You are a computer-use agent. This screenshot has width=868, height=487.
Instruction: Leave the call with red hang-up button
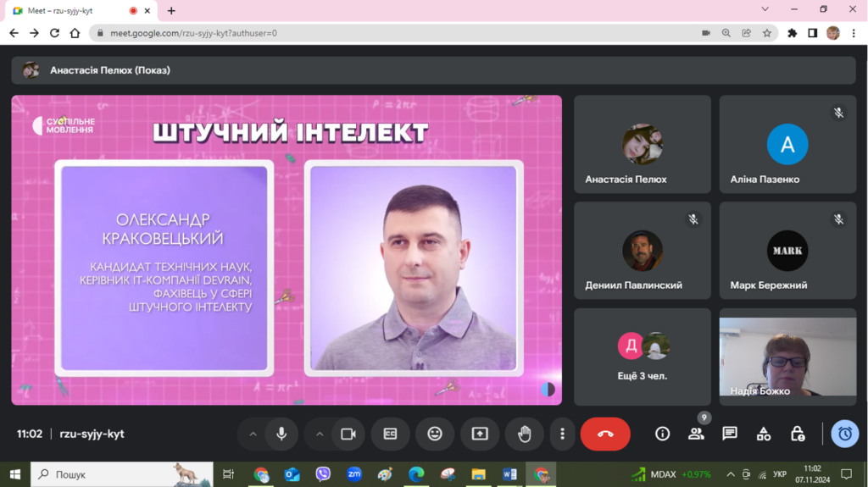click(x=605, y=434)
